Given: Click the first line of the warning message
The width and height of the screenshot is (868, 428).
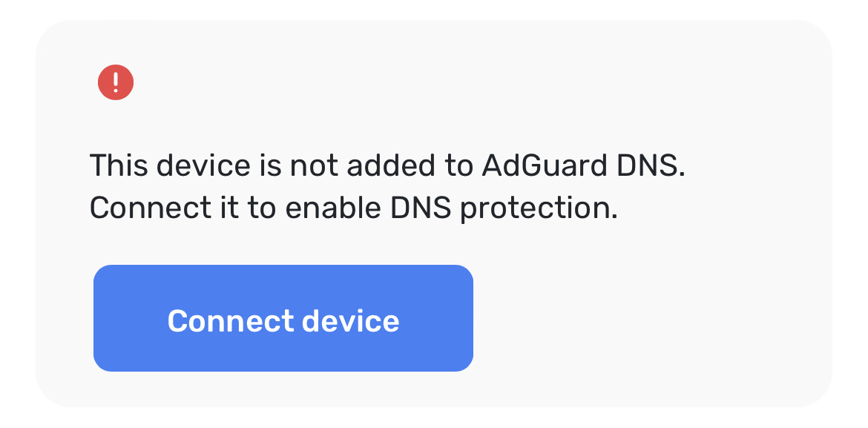Looking at the screenshot, I should pyautogui.click(x=386, y=165).
